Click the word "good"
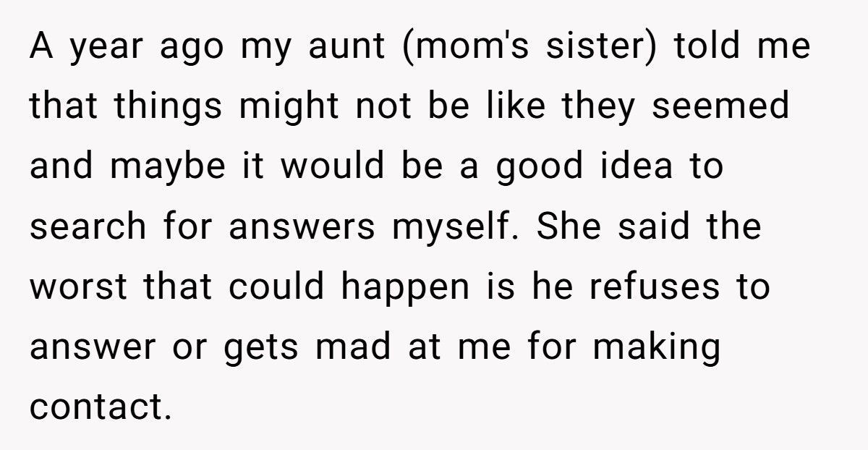This screenshot has height=450, width=868. [537, 168]
